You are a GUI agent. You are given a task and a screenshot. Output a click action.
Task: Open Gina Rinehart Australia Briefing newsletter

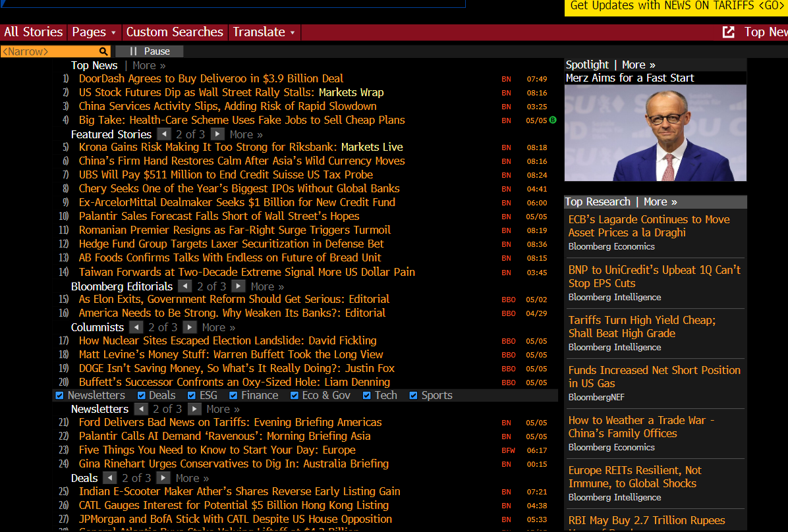tap(234, 464)
